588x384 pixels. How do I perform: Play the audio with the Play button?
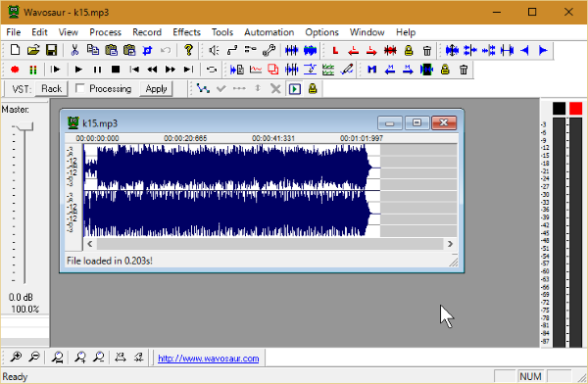point(78,70)
